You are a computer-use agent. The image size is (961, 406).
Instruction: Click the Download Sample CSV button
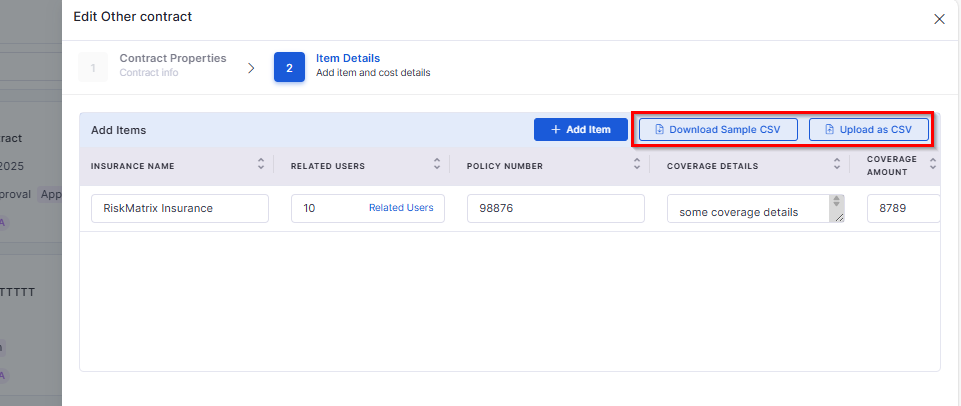click(x=718, y=129)
